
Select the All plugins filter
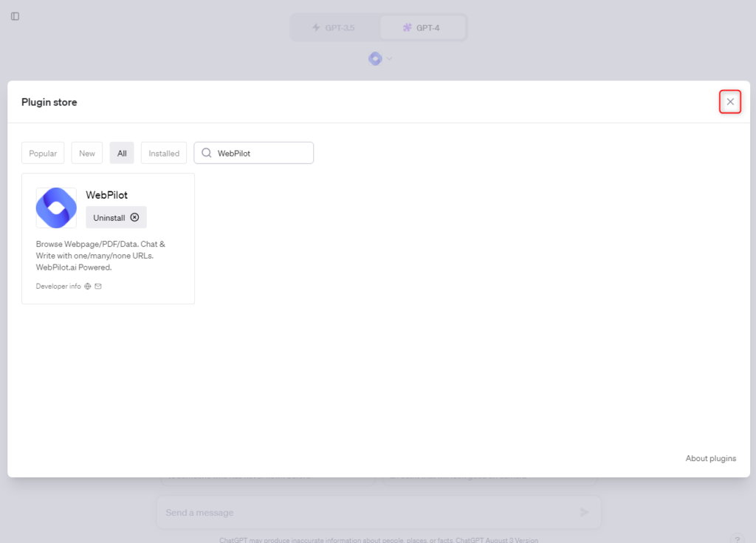click(121, 153)
